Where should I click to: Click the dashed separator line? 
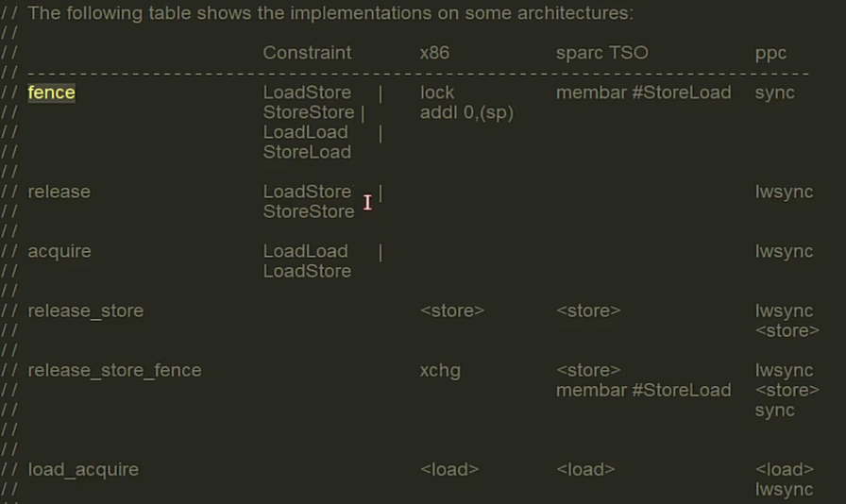[418, 74]
